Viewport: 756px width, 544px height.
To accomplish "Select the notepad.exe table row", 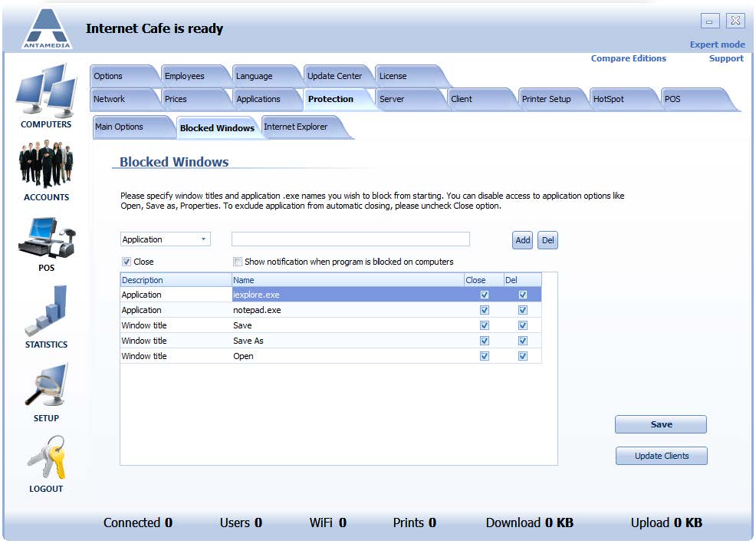I will 330,310.
